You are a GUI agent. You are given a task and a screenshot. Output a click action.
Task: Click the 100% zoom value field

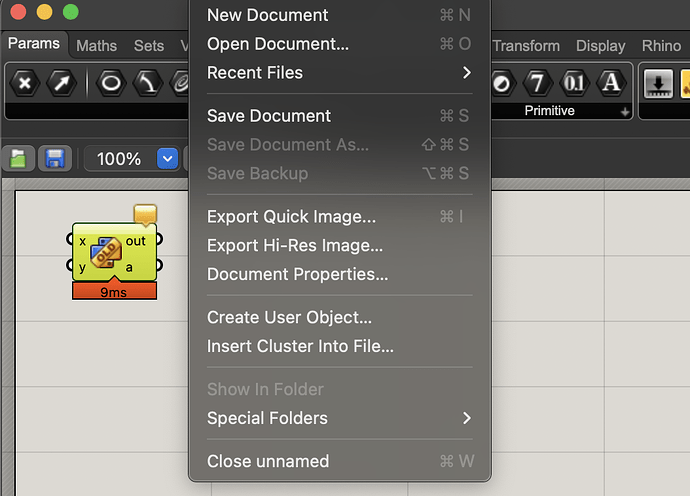point(119,158)
